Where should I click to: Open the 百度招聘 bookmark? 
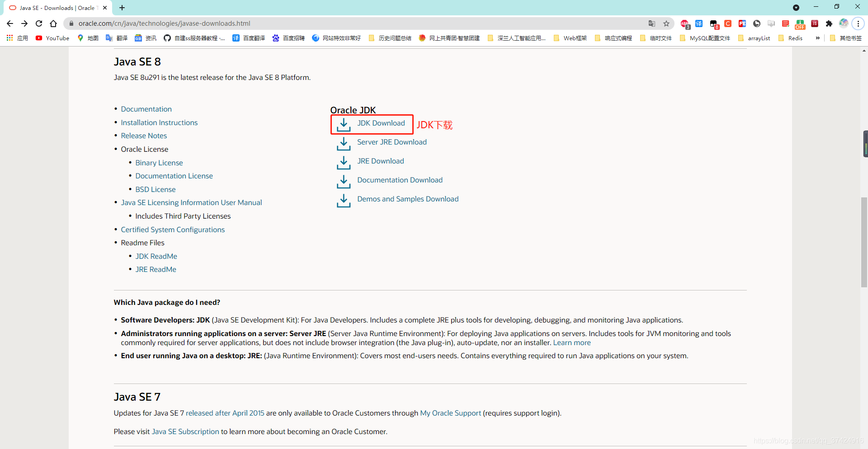point(288,38)
